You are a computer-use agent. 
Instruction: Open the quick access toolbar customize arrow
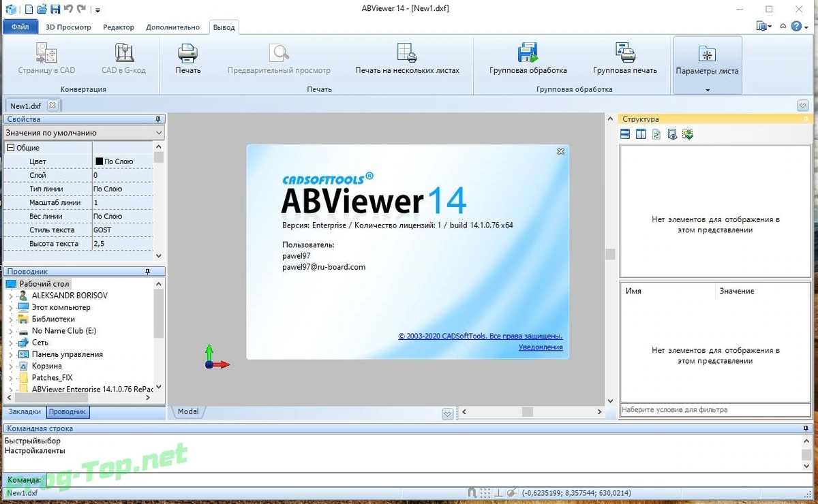point(97,10)
